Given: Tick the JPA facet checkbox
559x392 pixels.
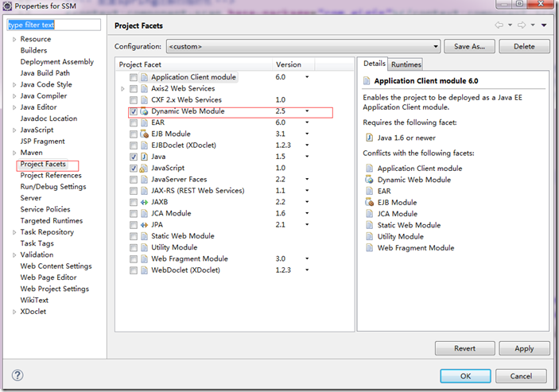Looking at the screenshot, I should tap(133, 225).
